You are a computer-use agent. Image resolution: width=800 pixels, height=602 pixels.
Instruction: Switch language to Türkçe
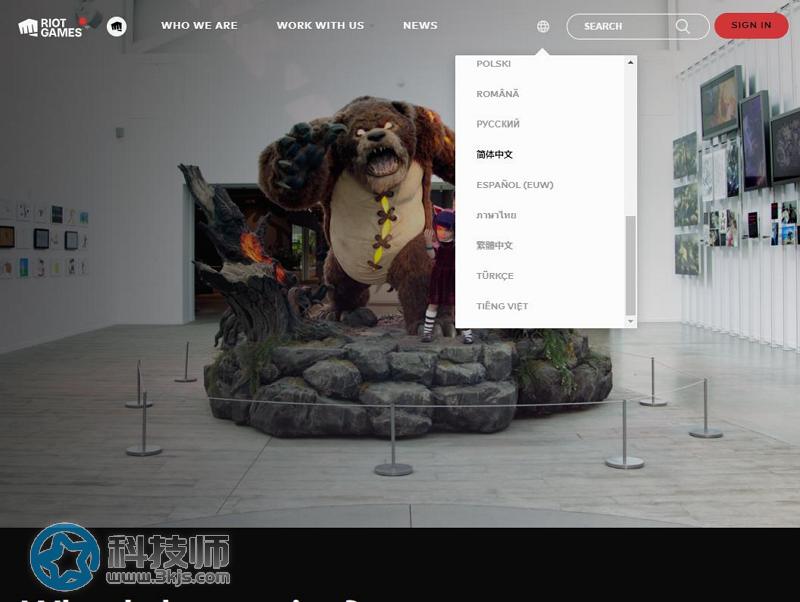pos(495,275)
